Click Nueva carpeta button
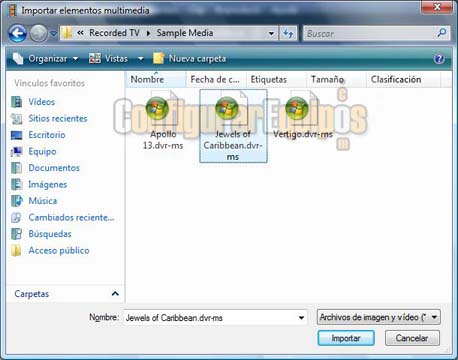 tap(189, 59)
